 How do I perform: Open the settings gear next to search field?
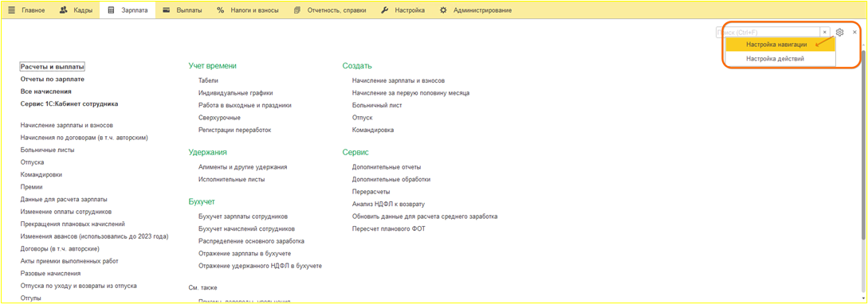click(x=839, y=33)
